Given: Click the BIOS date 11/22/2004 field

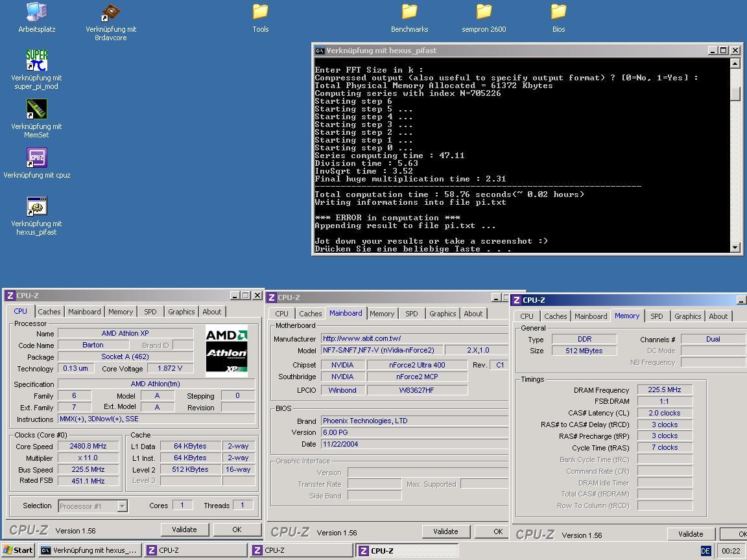Looking at the screenshot, I should (x=414, y=444).
